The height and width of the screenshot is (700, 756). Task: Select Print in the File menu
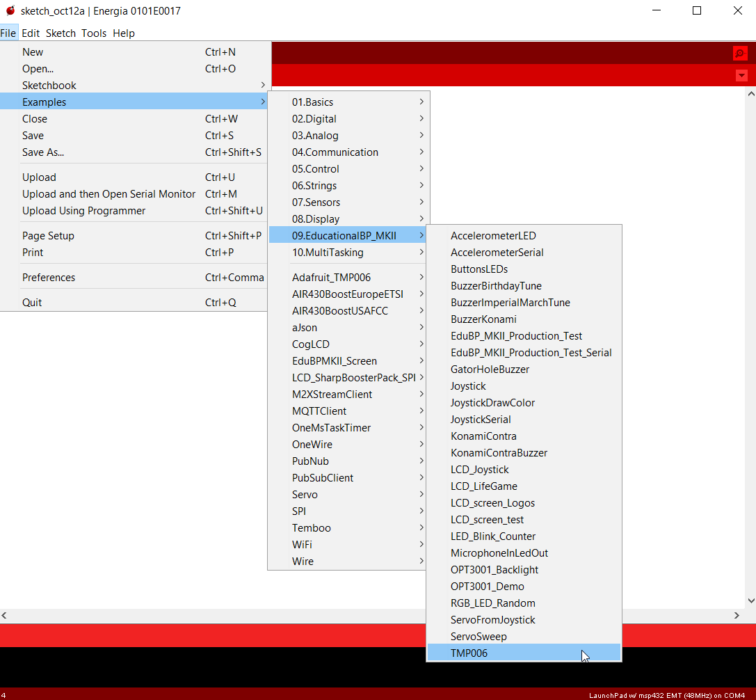[x=134, y=253]
